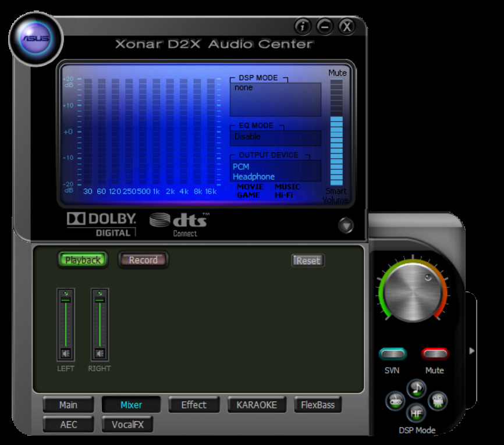
Task: Switch mixer to Record view
Action: pyautogui.click(x=143, y=260)
